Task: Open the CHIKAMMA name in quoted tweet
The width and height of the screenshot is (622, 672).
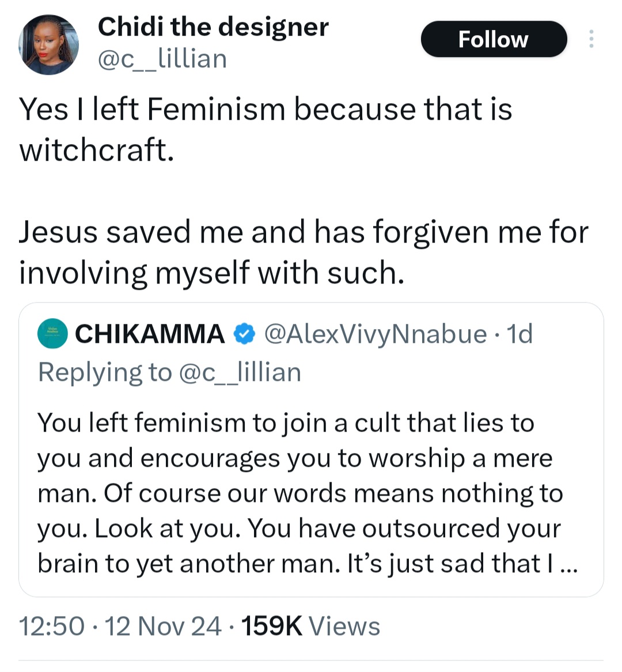Action: tap(150, 334)
